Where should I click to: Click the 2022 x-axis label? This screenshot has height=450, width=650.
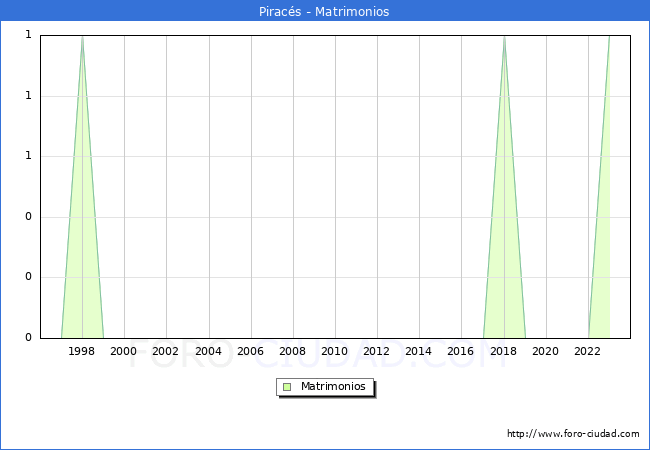(588, 351)
